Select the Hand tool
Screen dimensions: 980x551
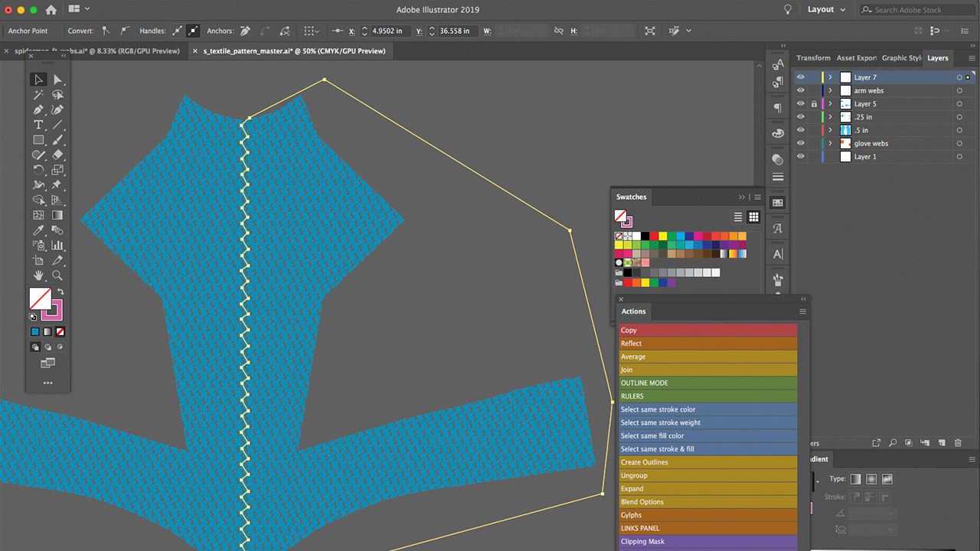point(38,275)
